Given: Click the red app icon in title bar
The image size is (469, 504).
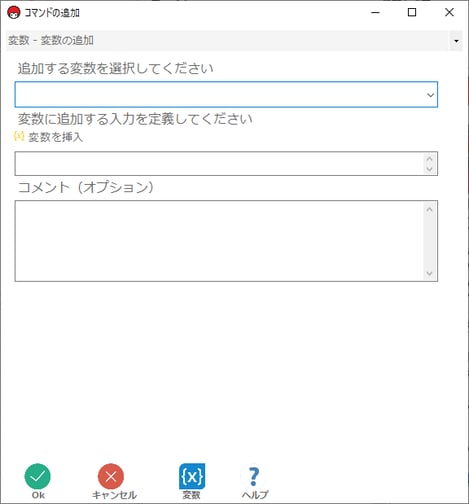Looking at the screenshot, I should tap(14, 13).
